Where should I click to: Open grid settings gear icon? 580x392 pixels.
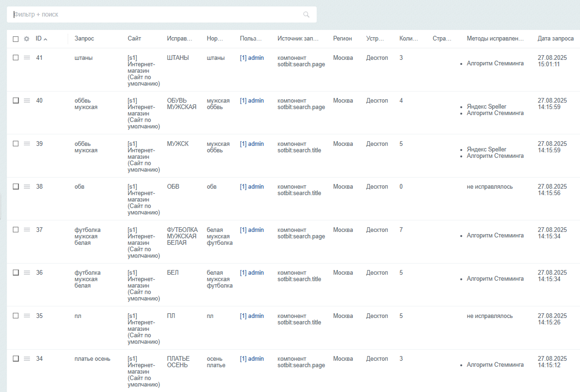(27, 39)
